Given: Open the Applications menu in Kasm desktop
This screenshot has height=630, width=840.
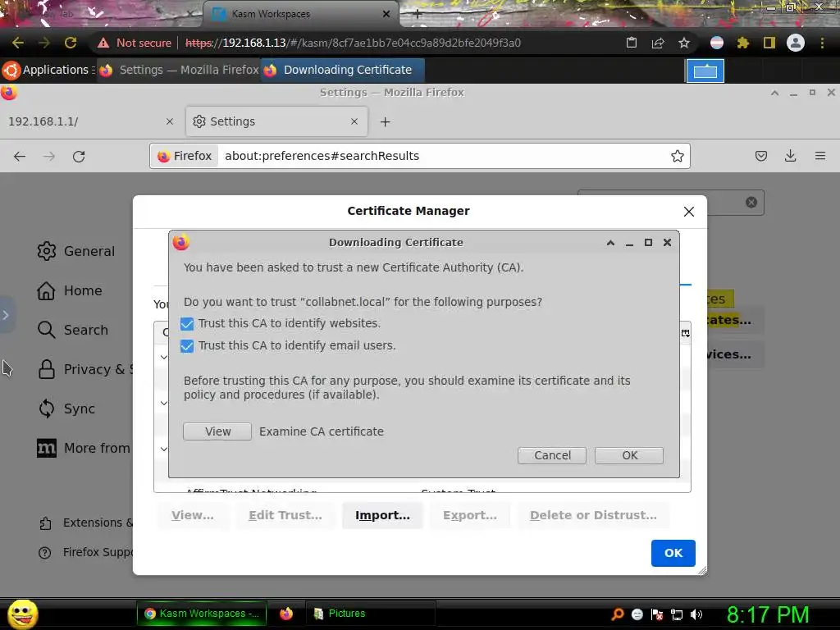Looking at the screenshot, I should pos(48,71).
